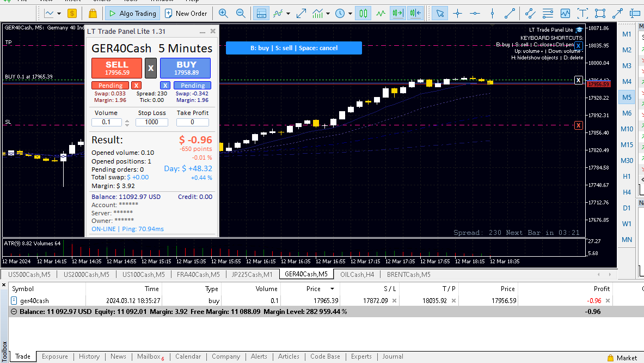Click the Take Profit input field
This screenshot has width=644, height=363.
(x=192, y=122)
